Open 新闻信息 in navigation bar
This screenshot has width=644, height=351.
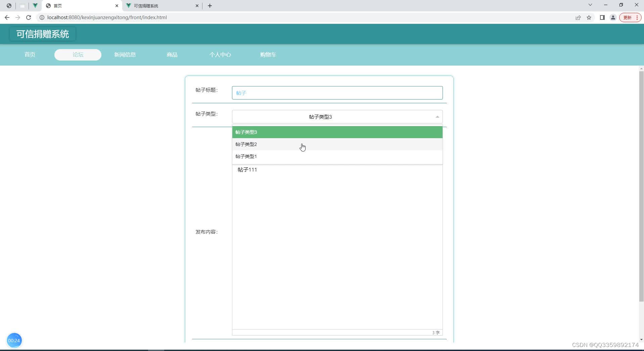(125, 54)
